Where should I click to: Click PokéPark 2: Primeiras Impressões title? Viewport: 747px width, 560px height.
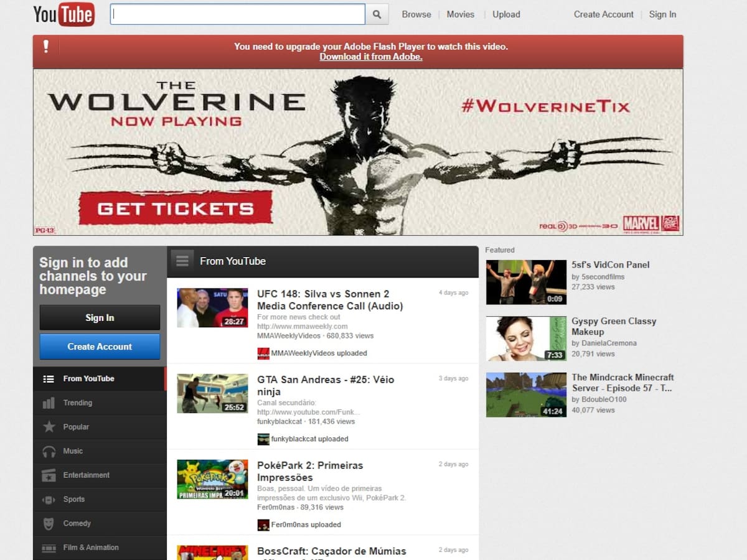(310, 472)
